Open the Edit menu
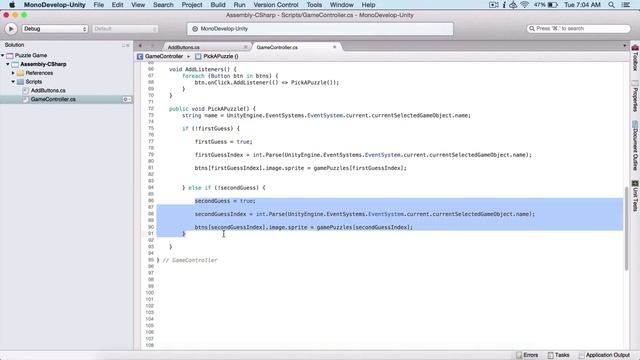Viewport: 640px width, 360px height. tap(117, 5)
